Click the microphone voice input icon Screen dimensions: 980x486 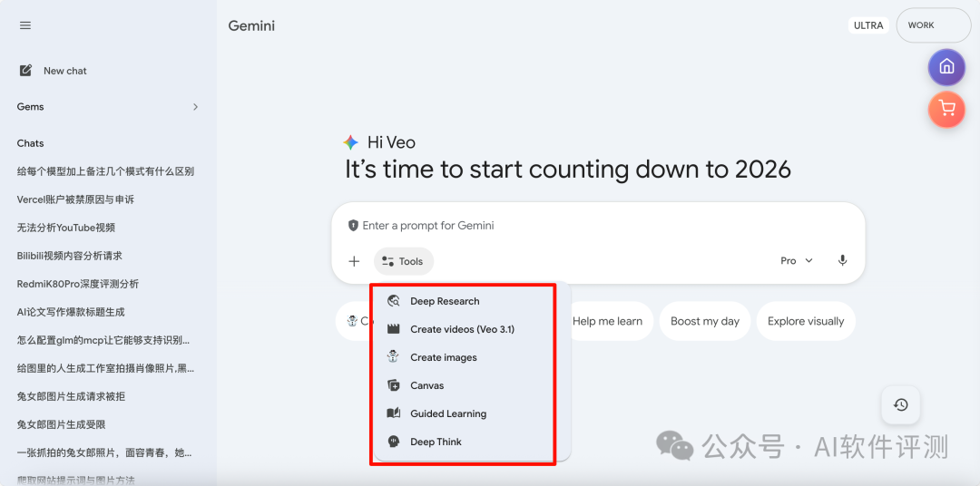(x=842, y=260)
